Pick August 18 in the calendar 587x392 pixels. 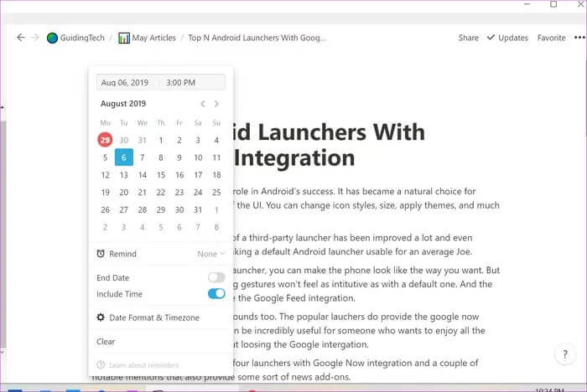tap(216, 175)
